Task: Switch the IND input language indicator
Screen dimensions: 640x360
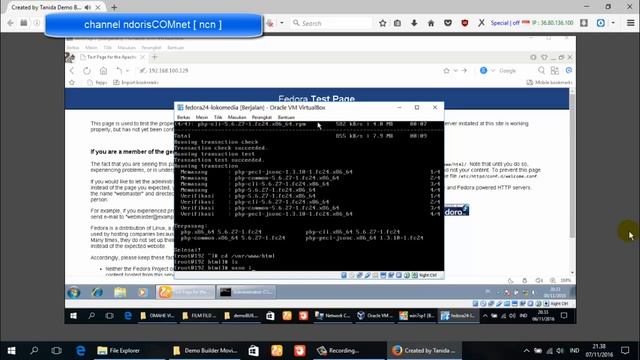Action: pos(574,351)
